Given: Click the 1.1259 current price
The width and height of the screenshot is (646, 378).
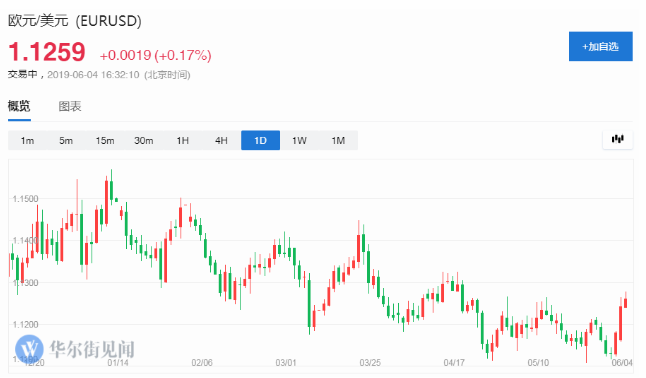Looking at the screenshot, I should point(47,52).
